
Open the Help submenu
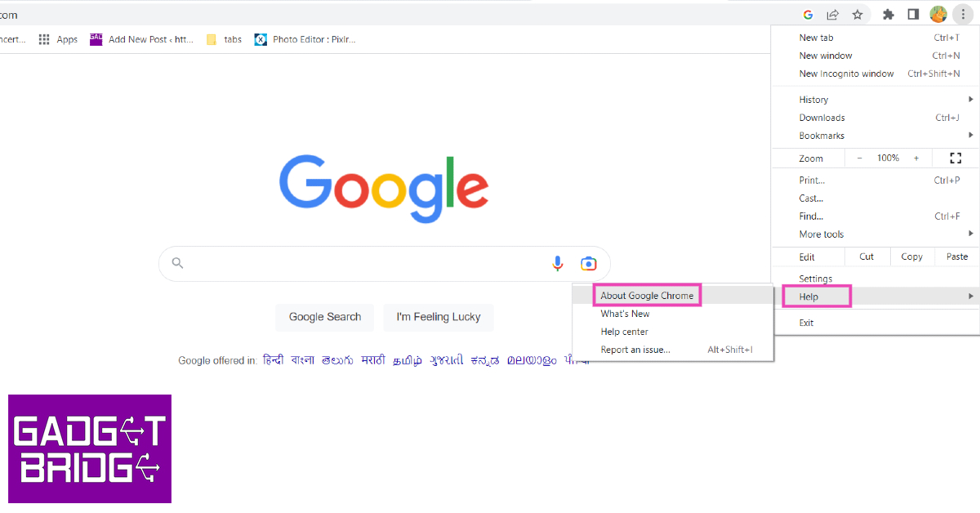click(x=875, y=297)
